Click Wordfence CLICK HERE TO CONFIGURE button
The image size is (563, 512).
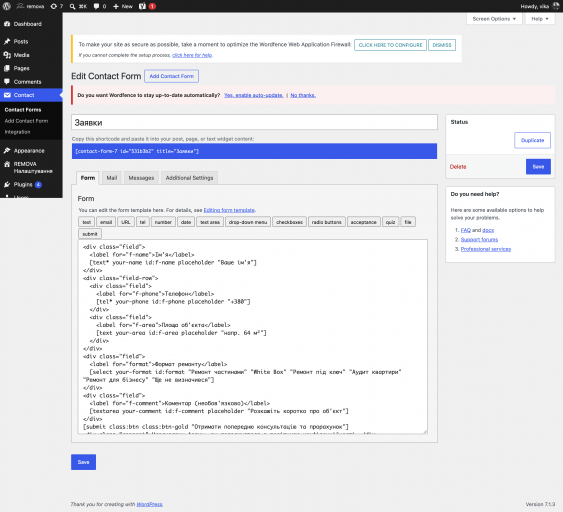point(390,45)
